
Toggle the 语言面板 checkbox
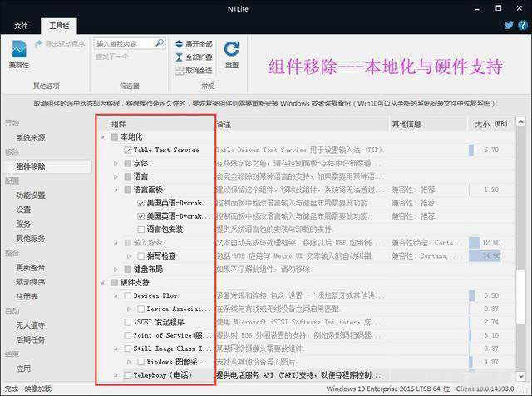(x=127, y=190)
